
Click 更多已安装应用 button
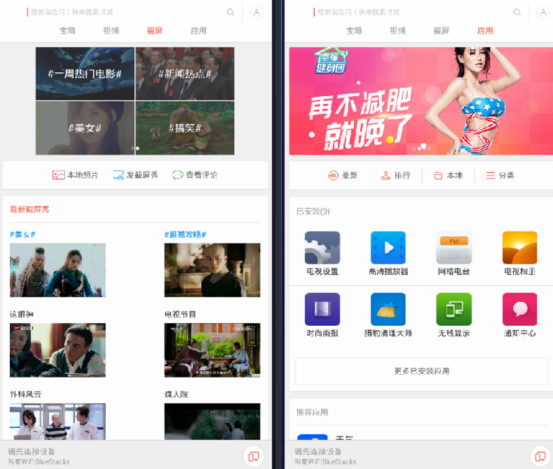421,371
